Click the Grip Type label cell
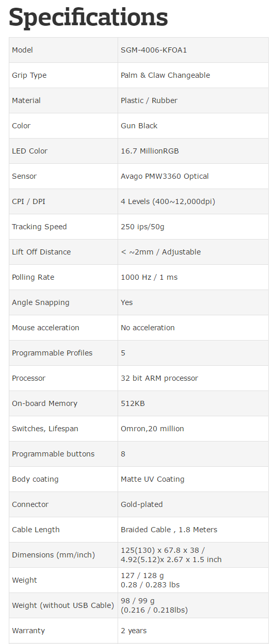The height and width of the screenshot is (644, 277). [63, 75]
